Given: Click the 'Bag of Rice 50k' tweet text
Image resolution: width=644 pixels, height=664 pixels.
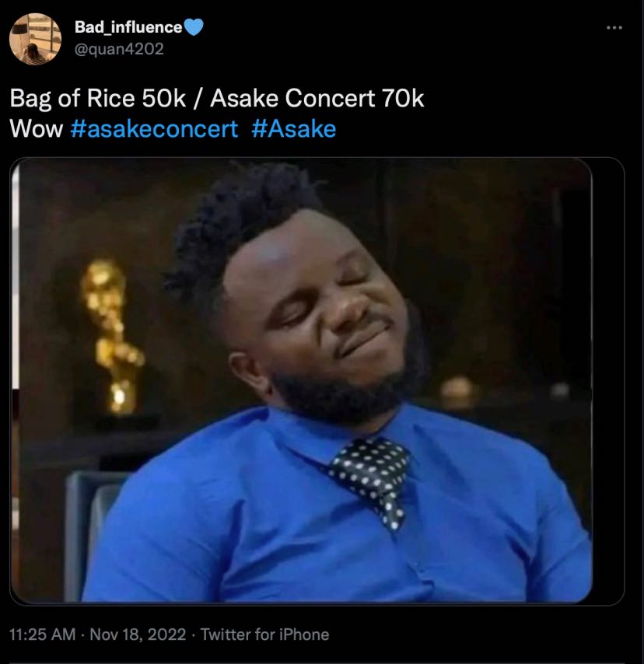Looking at the screenshot, I should click(98, 98).
